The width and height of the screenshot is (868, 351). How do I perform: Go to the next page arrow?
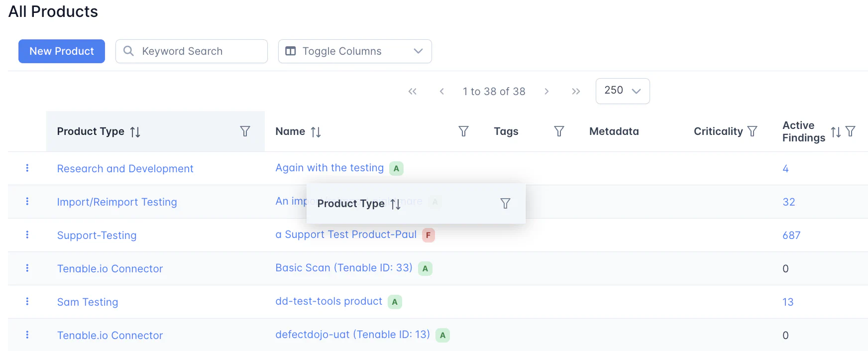(x=546, y=92)
